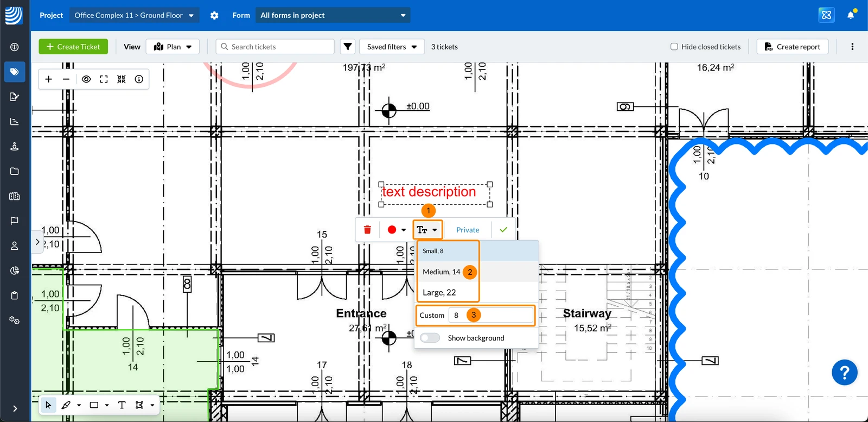This screenshot has height=422, width=868.
Task: Click the Search tickets field
Action: 275,47
